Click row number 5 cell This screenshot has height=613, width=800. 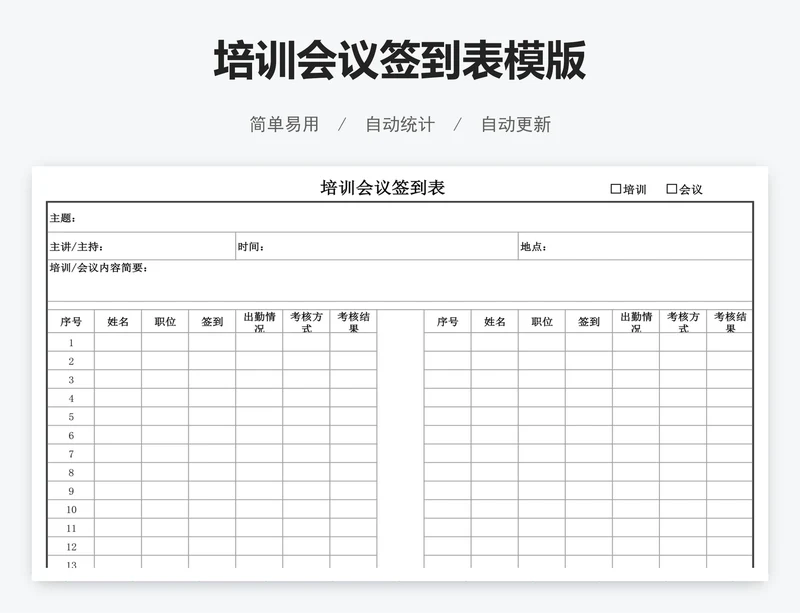(71, 416)
